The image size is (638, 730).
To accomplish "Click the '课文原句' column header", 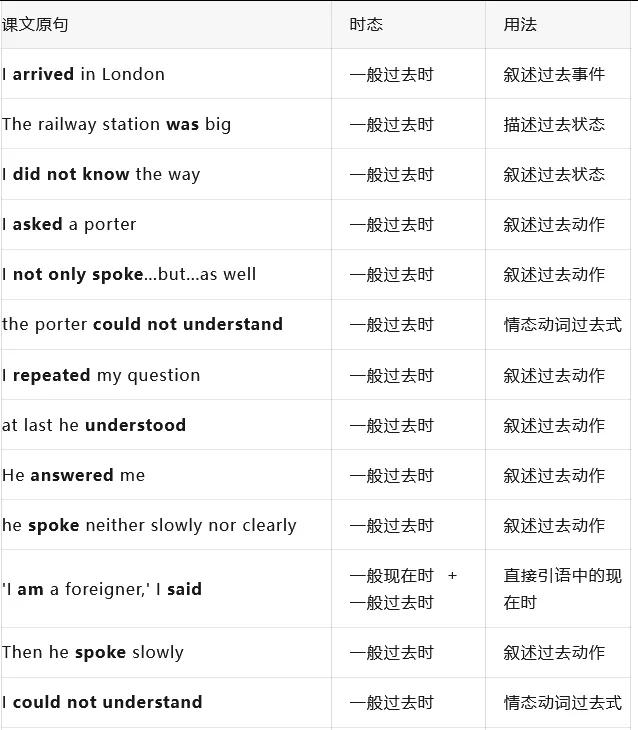I will [35, 24].
